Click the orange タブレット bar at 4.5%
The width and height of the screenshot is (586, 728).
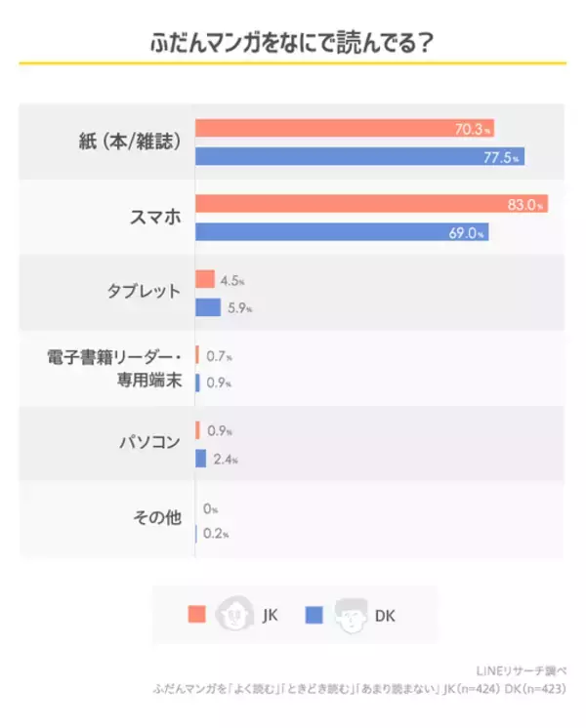(x=205, y=279)
